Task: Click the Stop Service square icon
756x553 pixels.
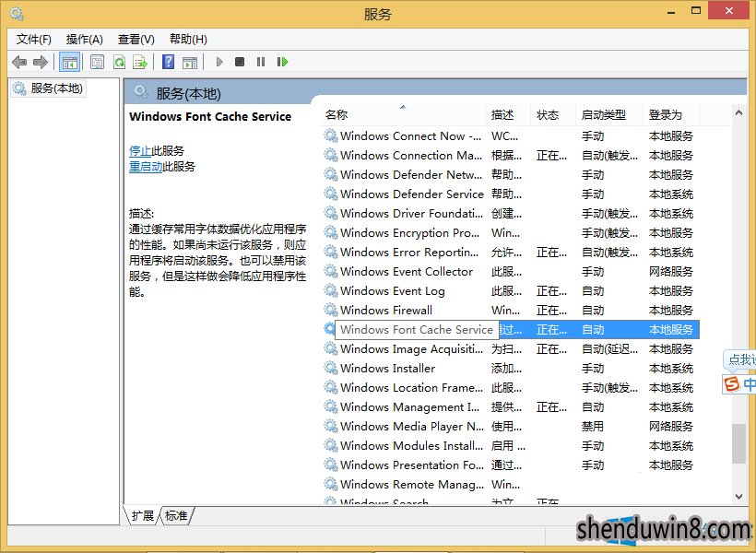Action: click(240, 62)
